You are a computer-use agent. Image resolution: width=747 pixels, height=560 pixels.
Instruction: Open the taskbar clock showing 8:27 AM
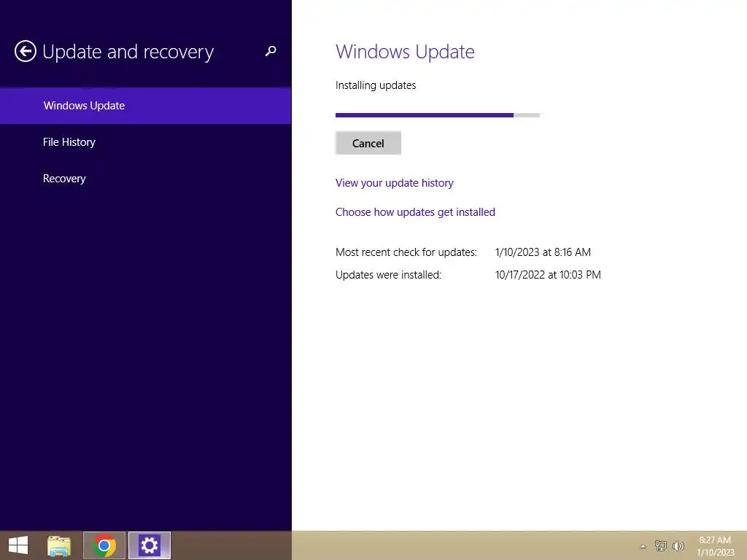click(x=715, y=546)
